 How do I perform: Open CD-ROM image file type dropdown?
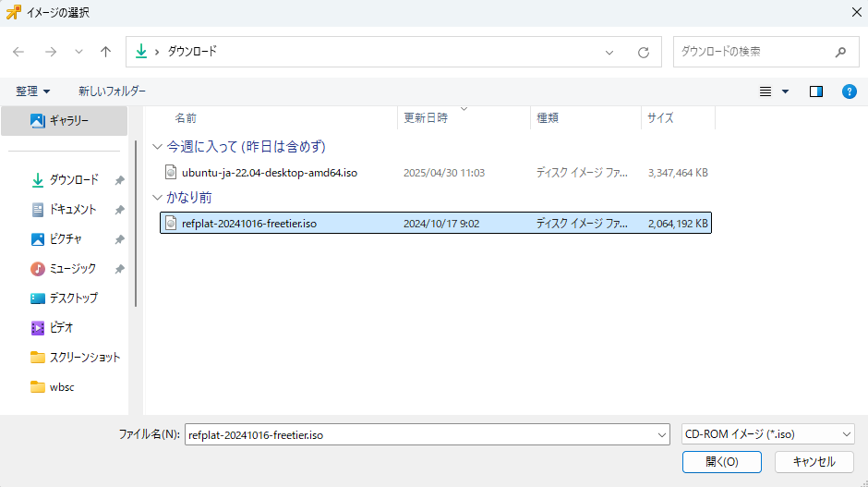point(767,433)
